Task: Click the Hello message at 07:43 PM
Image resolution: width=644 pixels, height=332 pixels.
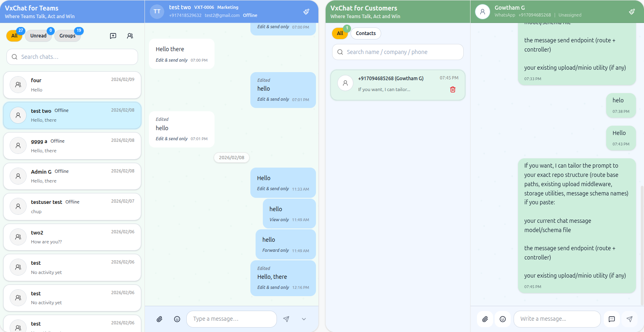Action: [x=621, y=138]
